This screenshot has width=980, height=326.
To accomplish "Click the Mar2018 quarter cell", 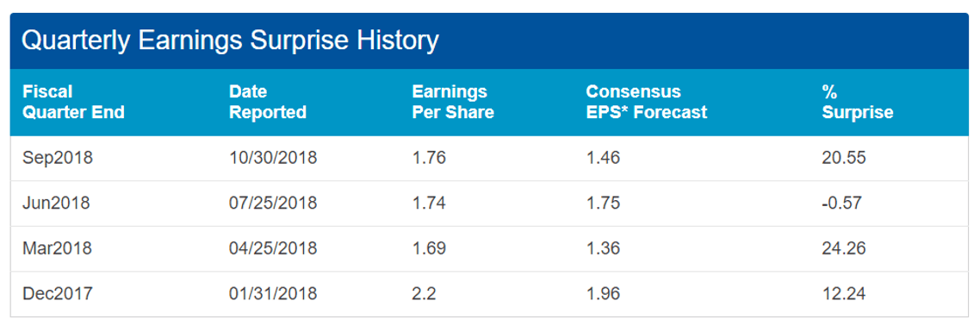I will 57,248.
